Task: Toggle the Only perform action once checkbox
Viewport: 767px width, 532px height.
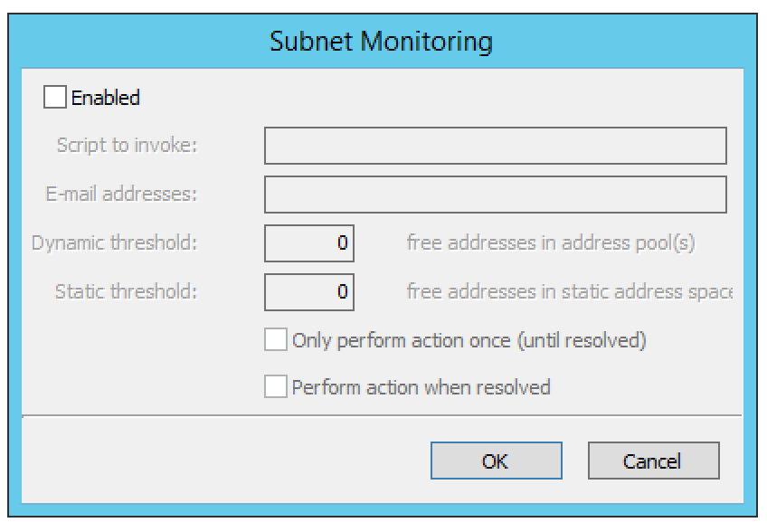Action: coord(275,339)
